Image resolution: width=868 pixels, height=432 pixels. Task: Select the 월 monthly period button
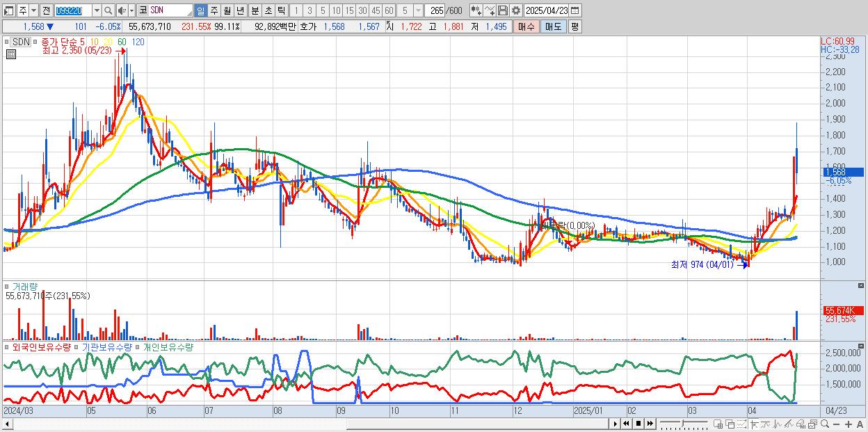[227, 10]
